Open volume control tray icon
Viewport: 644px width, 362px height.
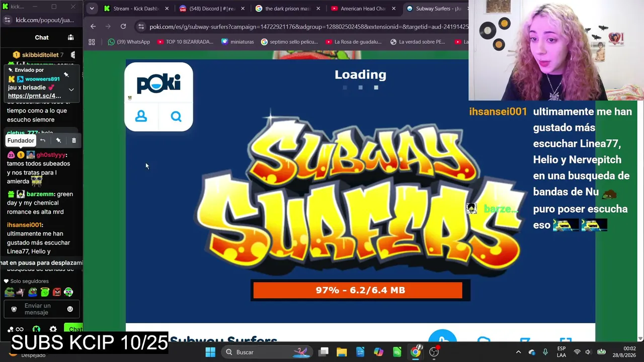(588, 352)
